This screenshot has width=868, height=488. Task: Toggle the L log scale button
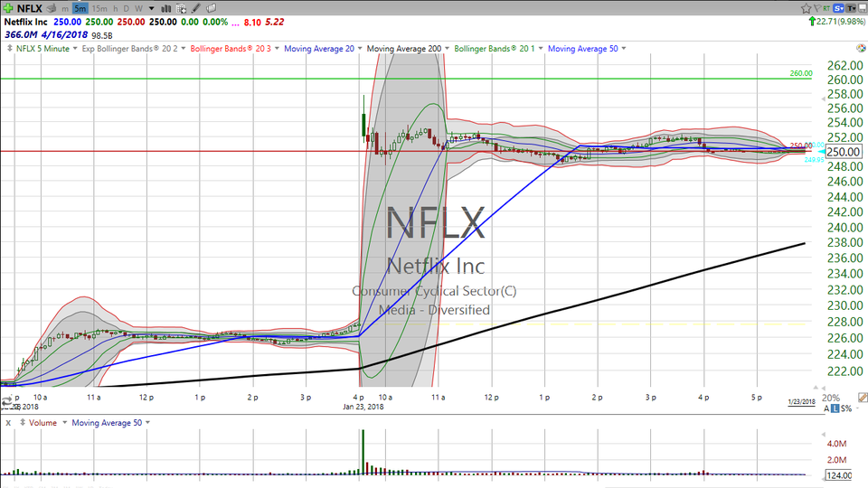tap(835, 408)
